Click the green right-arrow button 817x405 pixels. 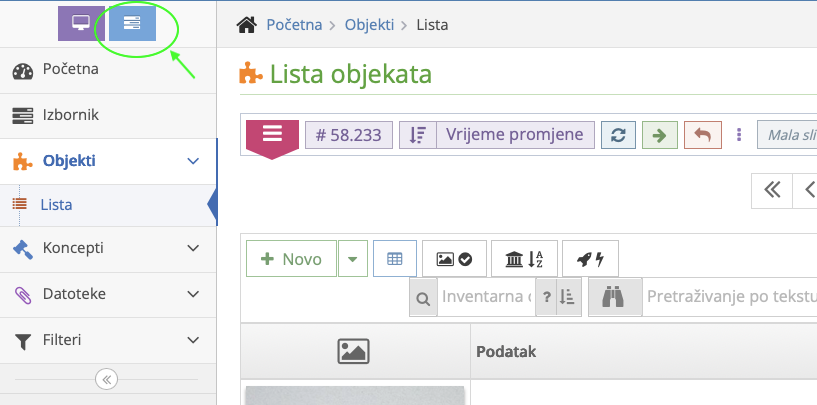point(660,136)
